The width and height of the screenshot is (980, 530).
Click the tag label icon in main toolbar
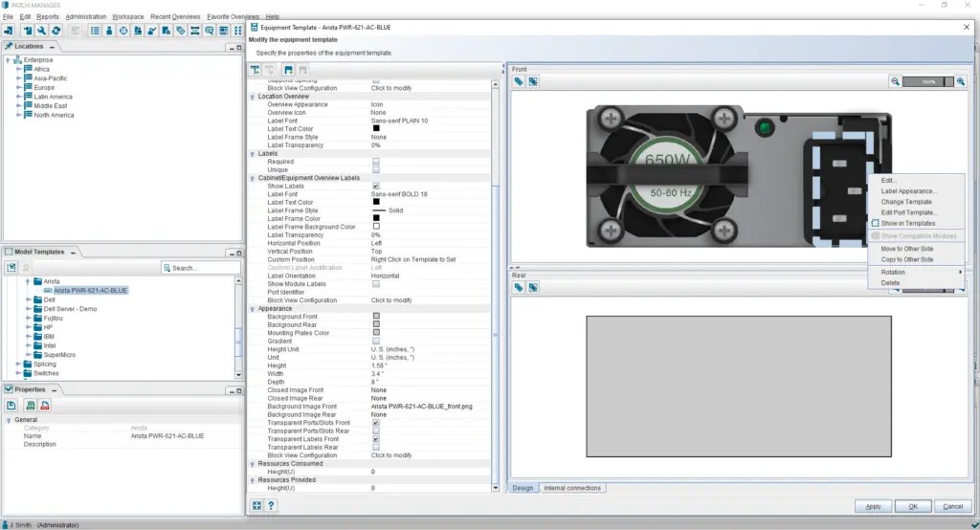point(181,30)
